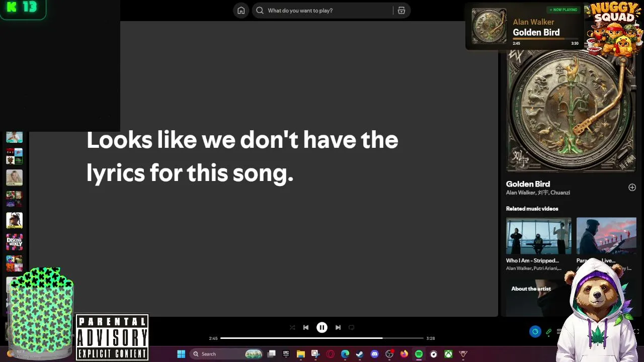Play the 'Who I Am - Stripped' music video
The image size is (644, 362).
tap(538, 236)
